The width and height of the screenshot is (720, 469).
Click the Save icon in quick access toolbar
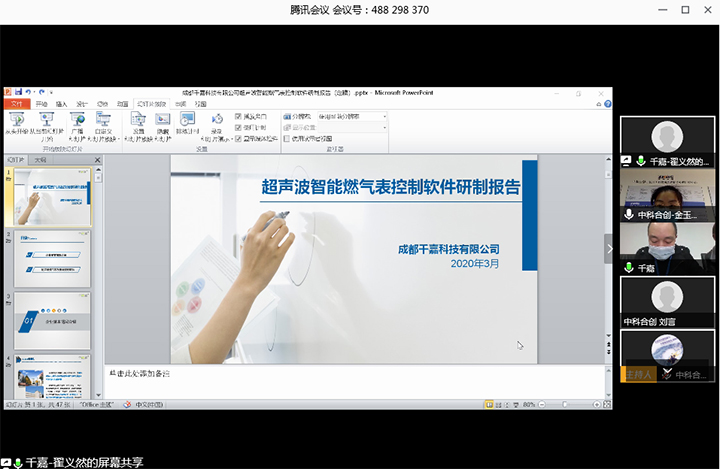(x=19, y=91)
